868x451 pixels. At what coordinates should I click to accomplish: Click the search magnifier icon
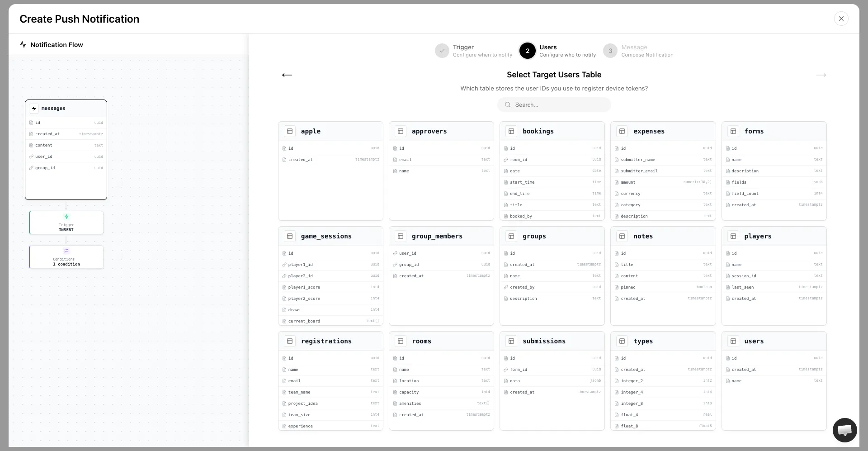point(508,104)
